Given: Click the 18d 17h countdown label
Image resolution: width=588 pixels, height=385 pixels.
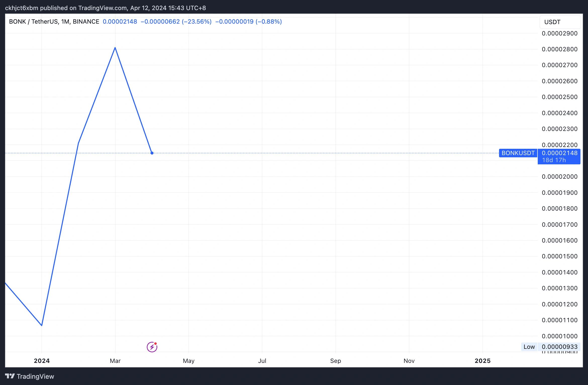Looking at the screenshot, I should click(554, 160).
